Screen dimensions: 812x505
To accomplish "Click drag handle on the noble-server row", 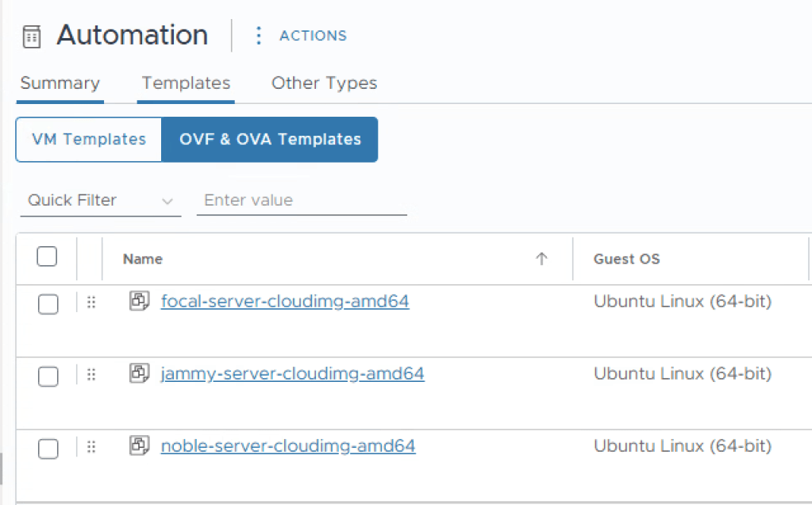I will coord(90,447).
